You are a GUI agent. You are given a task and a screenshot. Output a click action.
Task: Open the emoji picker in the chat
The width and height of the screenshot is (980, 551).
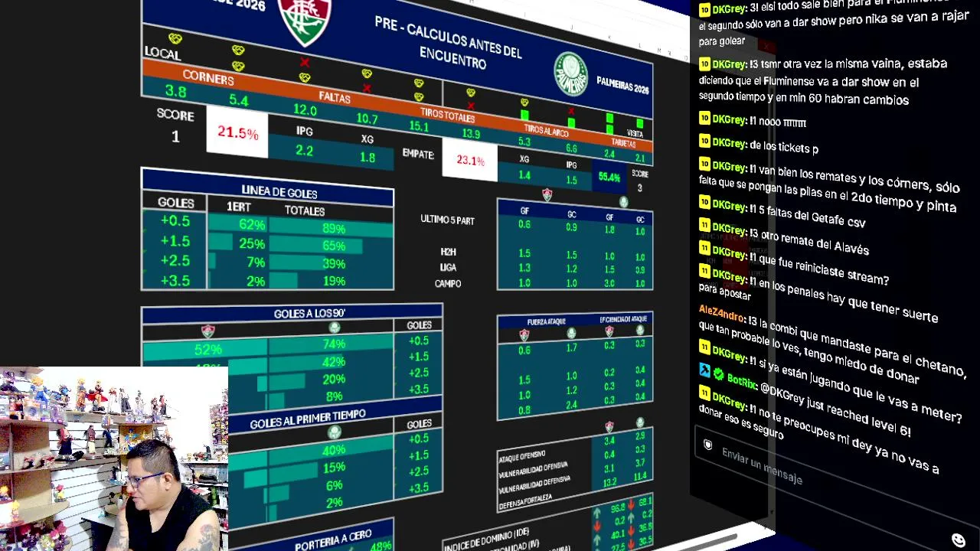click(959, 540)
